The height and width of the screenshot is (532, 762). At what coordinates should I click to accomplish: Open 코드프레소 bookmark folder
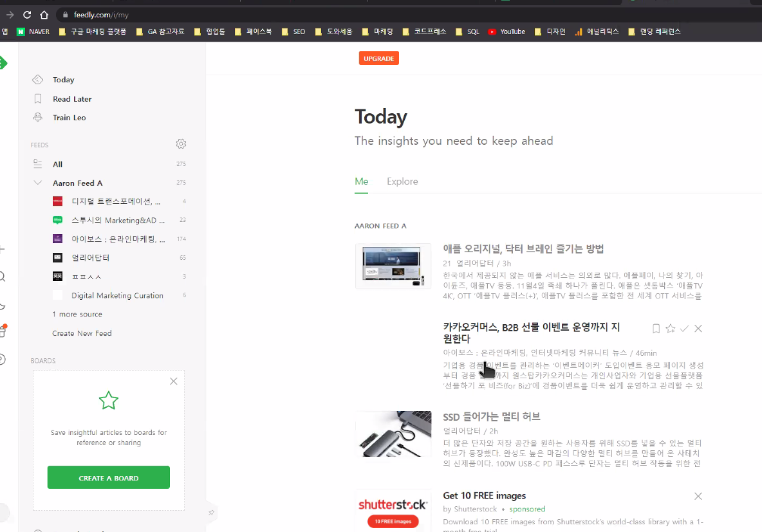(x=425, y=32)
